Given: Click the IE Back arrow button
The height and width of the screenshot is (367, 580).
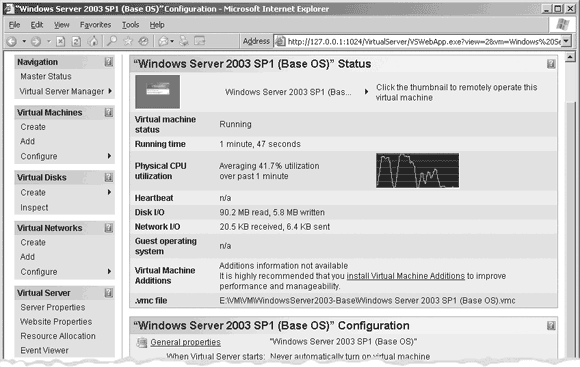Looking at the screenshot, I should coord(12,41).
